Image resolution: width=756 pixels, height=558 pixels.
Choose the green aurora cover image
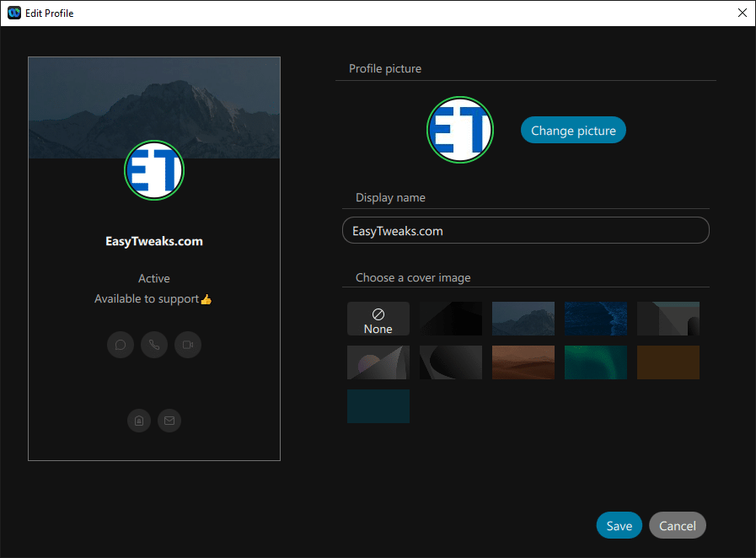click(x=596, y=362)
